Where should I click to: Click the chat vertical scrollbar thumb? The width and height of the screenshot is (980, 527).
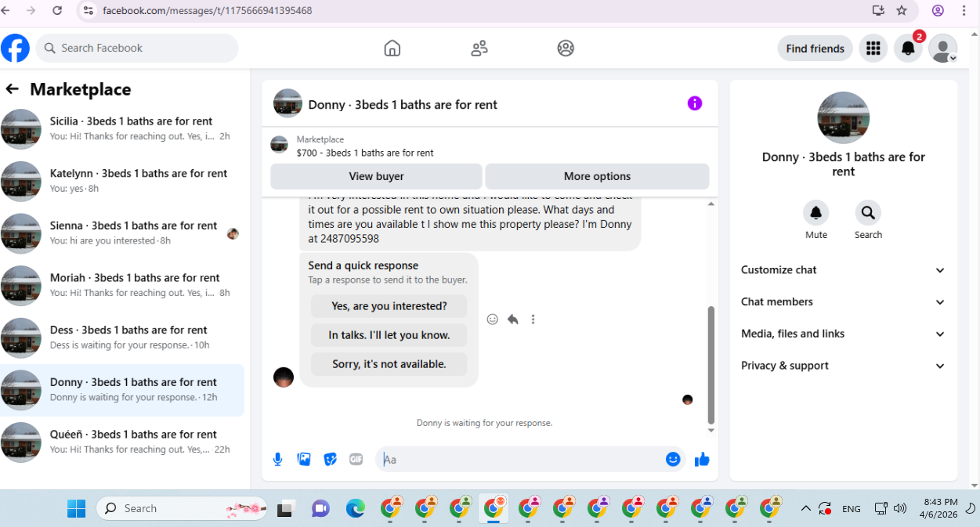pyautogui.click(x=711, y=364)
